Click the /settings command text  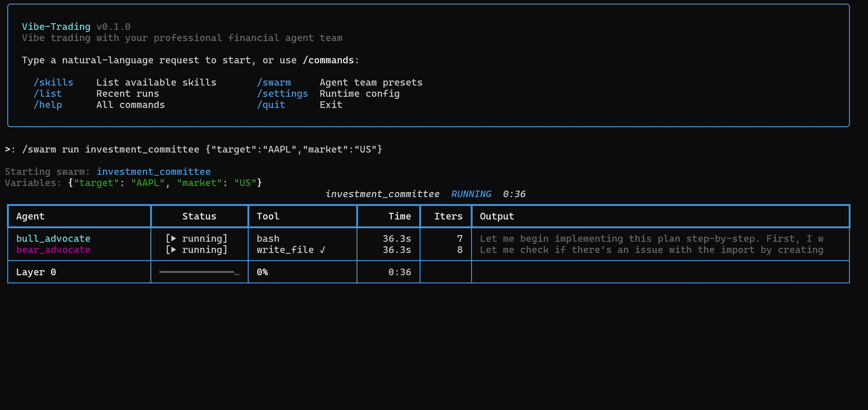pos(282,93)
